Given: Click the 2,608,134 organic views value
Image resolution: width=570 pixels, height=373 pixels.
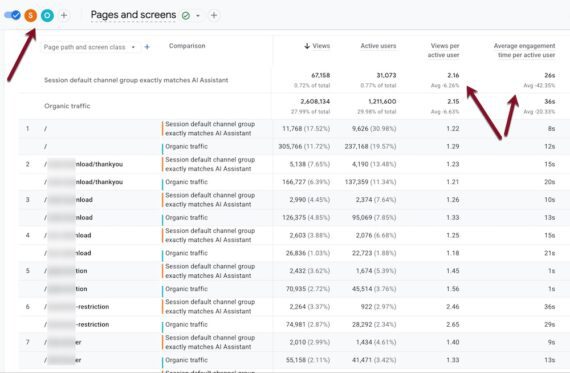Looking at the screenshot, I should (x=315, y=101).
